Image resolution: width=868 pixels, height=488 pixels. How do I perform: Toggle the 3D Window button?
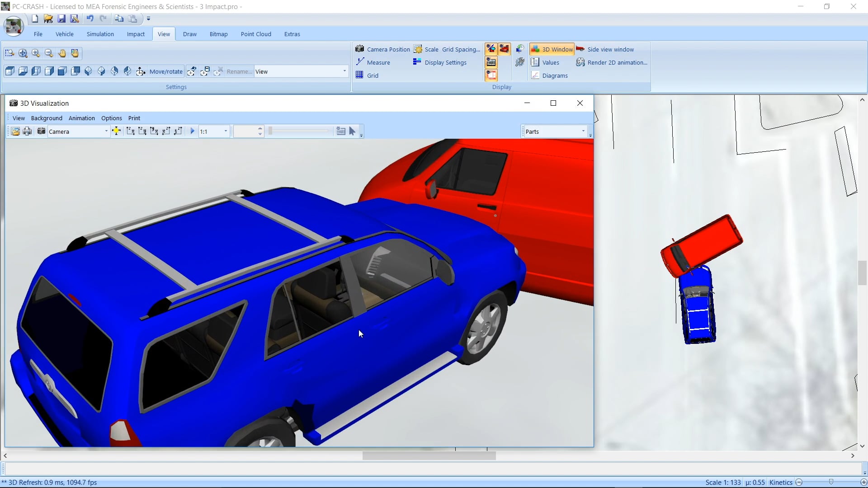(552, 49)
